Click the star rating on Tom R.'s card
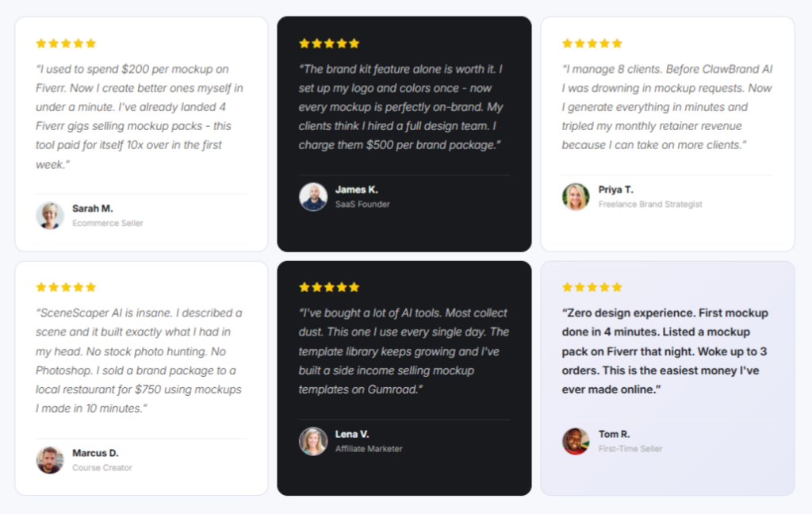 click(x=592, y=287)
